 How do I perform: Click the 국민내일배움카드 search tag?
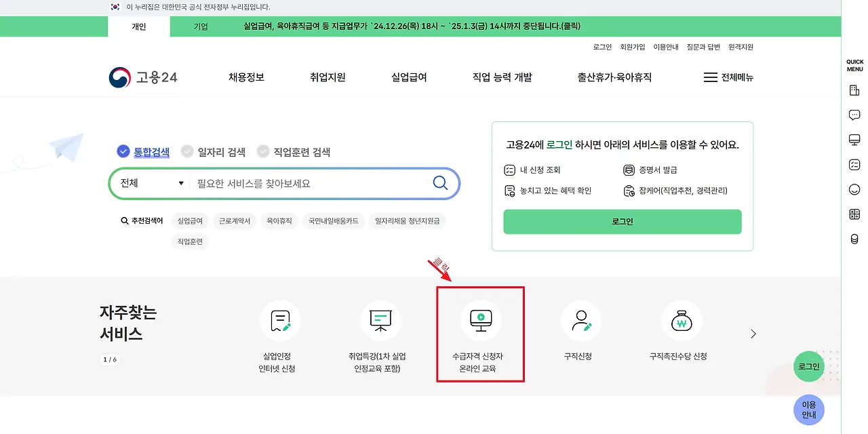point(333,221)
